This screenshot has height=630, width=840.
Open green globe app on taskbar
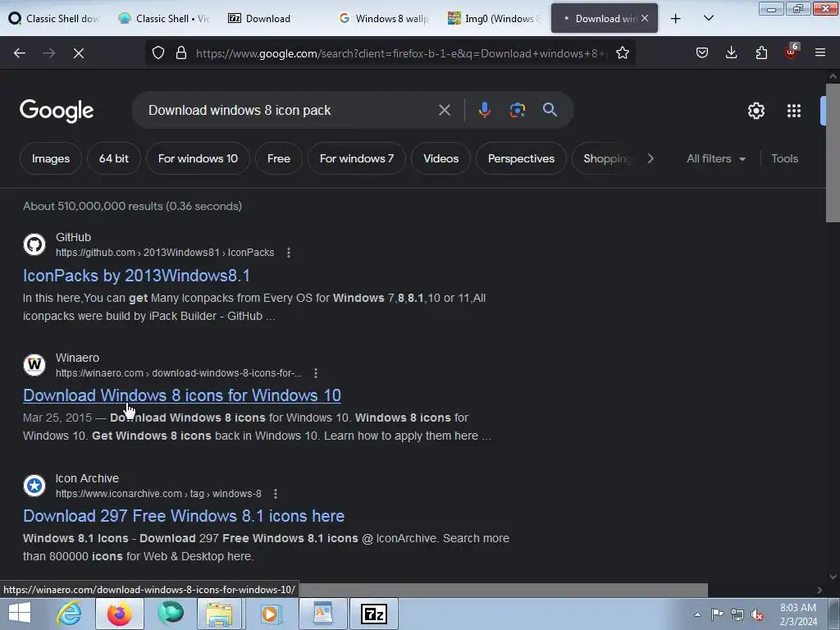[170, 614]
